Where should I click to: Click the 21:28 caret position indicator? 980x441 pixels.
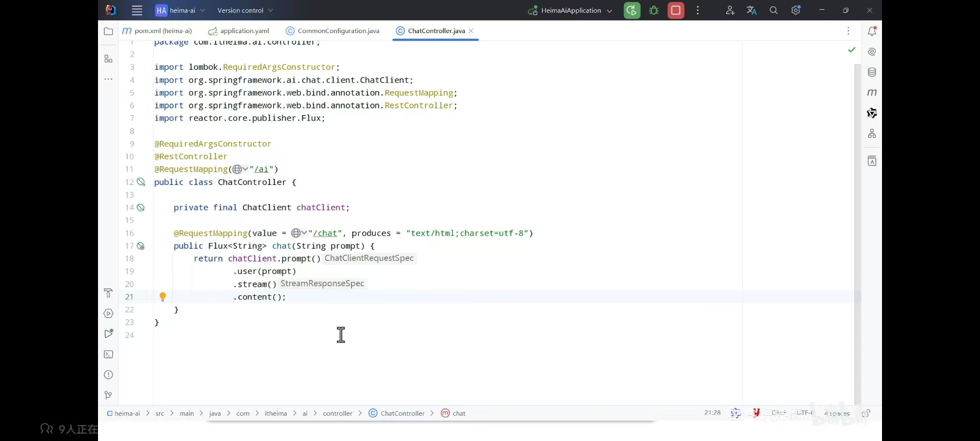(x=712, y=413)
